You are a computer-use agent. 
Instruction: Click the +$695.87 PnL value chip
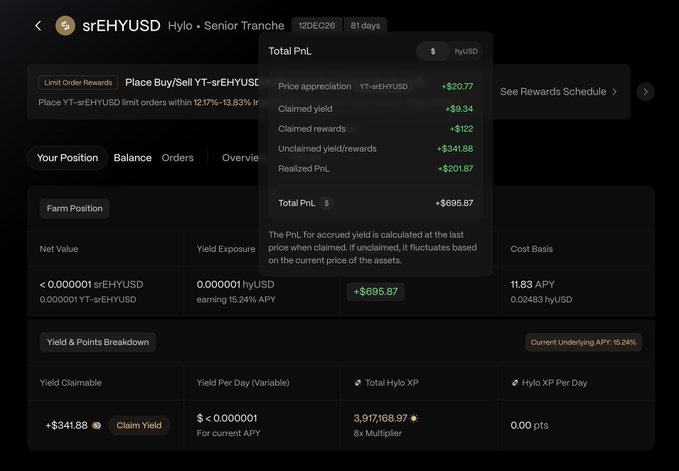(375, 291)
